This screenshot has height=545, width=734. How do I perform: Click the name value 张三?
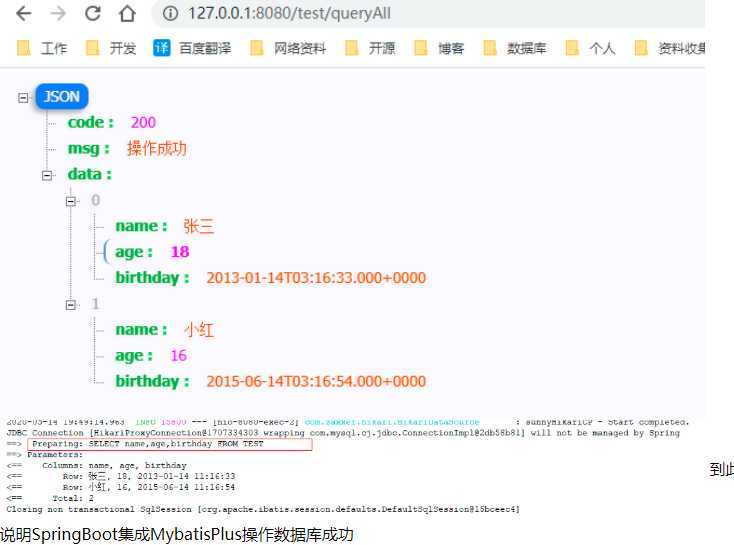tap(198, 226)
